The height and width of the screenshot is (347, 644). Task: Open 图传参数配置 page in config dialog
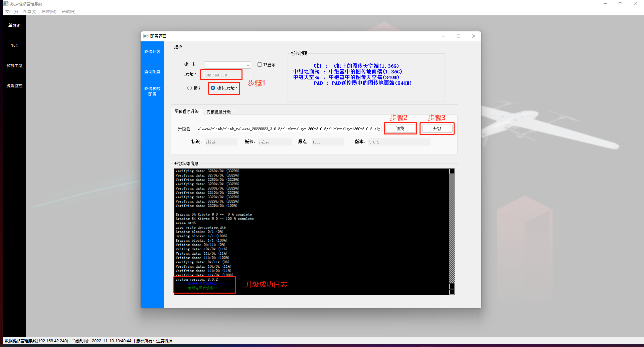[x=152, y=91]
